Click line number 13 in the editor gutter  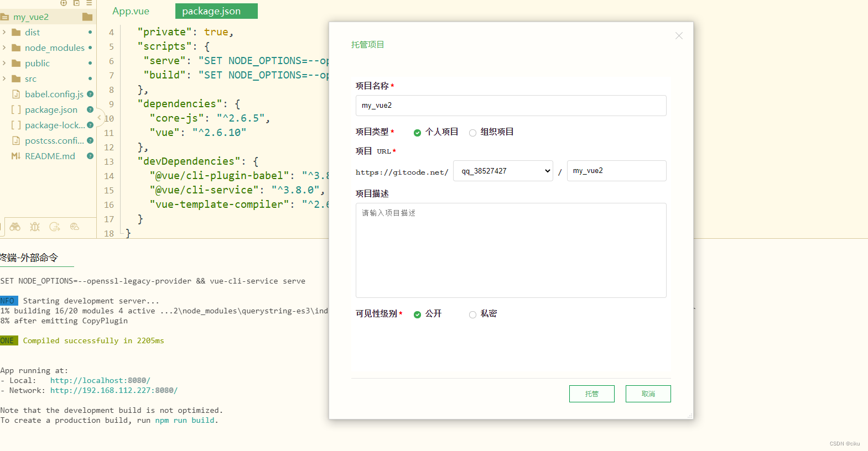coord(109,161)
